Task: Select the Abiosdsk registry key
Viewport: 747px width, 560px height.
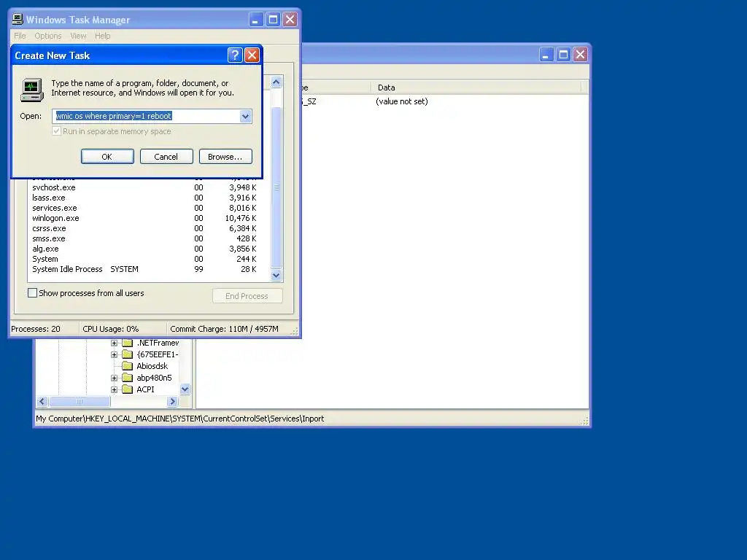Action: (152, 366)
